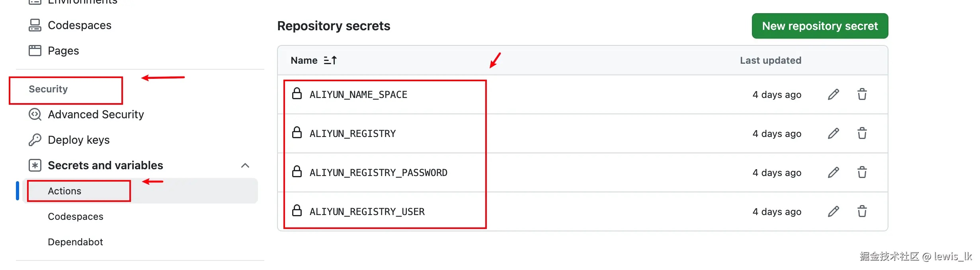Image resolution: width=980 pixels, height=270 pixels.
Task: Click the Secrets and variables label
Action: 105,165
